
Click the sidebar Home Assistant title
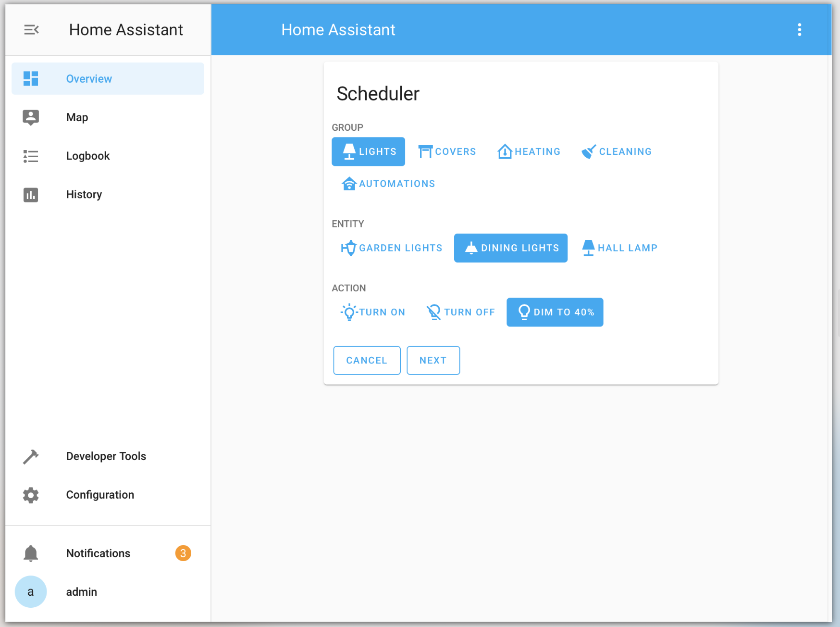click(126, 30)
